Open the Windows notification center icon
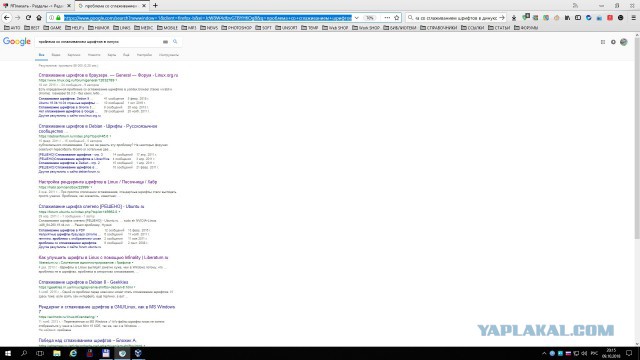Screen dimensions: 640x360 (x=629, y=353)
